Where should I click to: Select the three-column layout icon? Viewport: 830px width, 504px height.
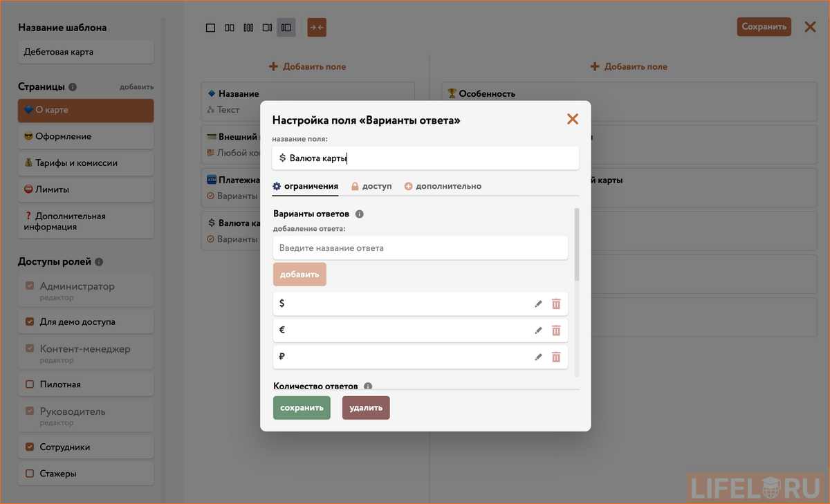click(x=248, y=27)
